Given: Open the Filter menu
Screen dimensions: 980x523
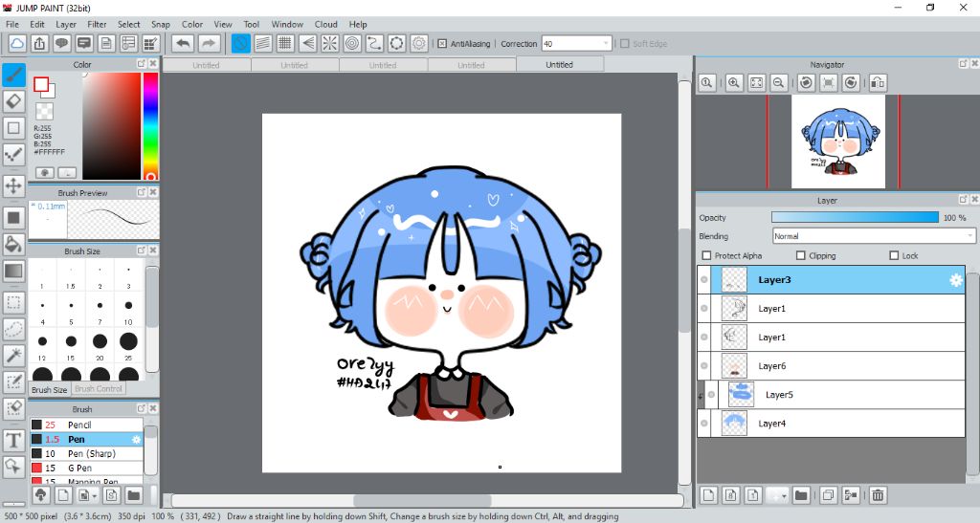Looking at the screenshot, I should pyautogui.click(x=97, y=24).
